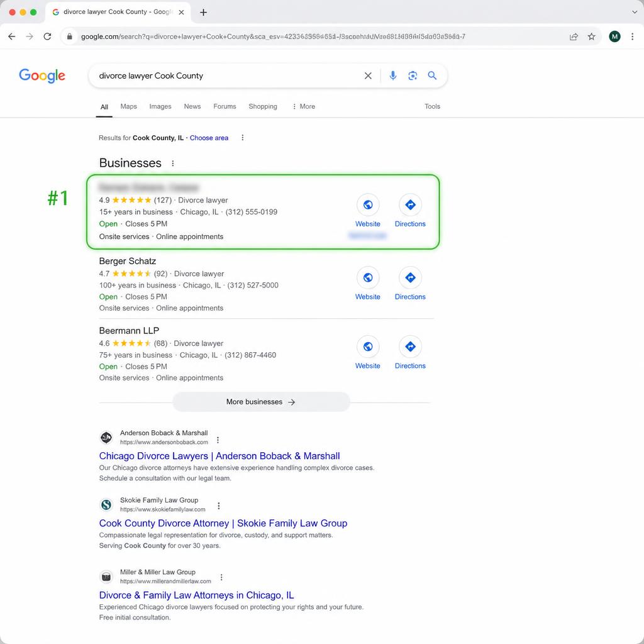Open Chicago Divorce Lawyers | Anderson Boback link
This screenshot has width=644, height=644.
(x=219, y=456)
